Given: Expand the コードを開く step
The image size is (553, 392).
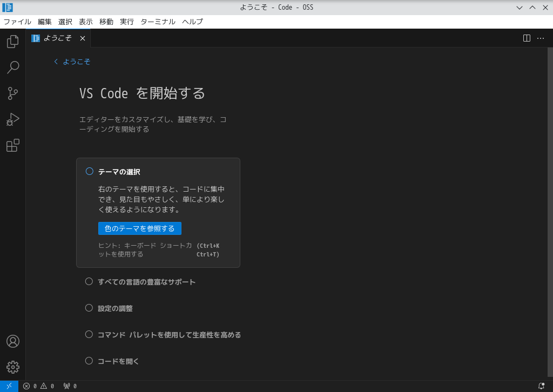Looking at the screenshot, I should (x=118, y=361).
